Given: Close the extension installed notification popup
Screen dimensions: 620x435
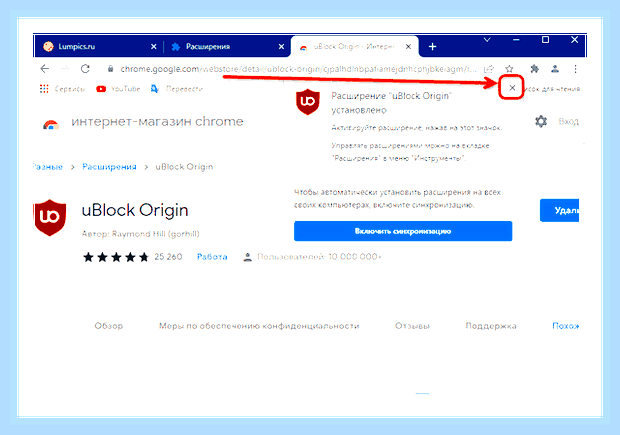Looking at the screenshot, I should (x=512, y=87).
